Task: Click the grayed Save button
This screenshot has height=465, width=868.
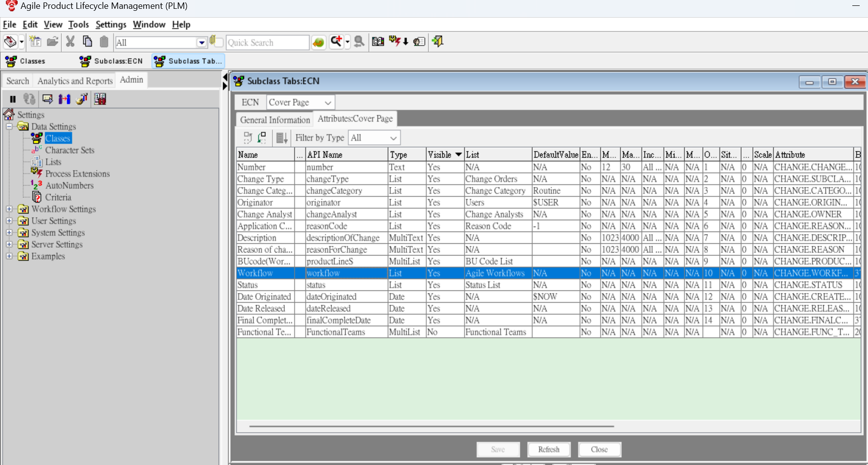Action: point(498,449)
